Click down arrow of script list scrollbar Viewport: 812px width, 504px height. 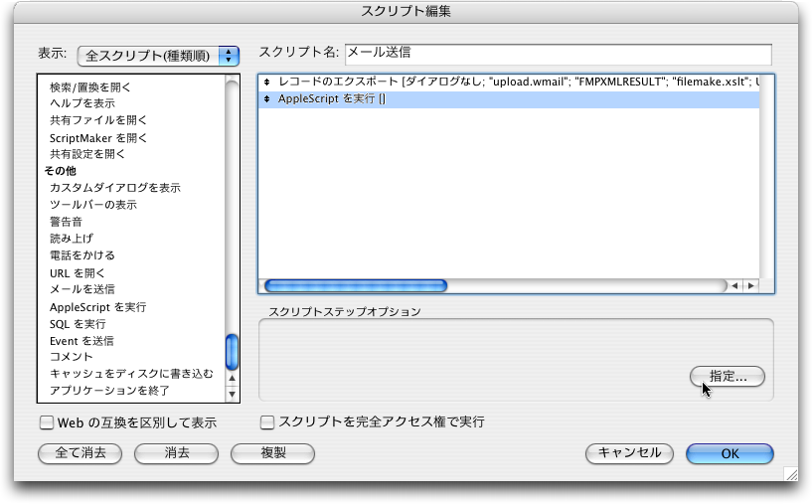[233, 393]
